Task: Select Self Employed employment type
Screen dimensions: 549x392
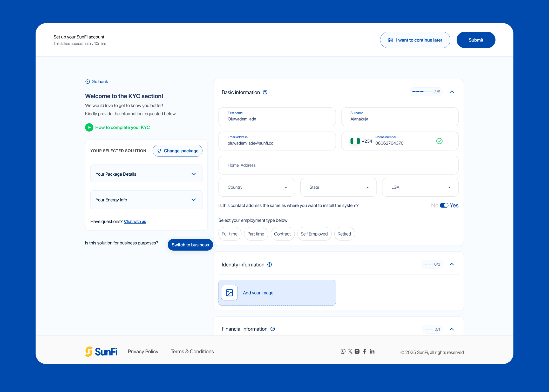Action: point(314,234)
